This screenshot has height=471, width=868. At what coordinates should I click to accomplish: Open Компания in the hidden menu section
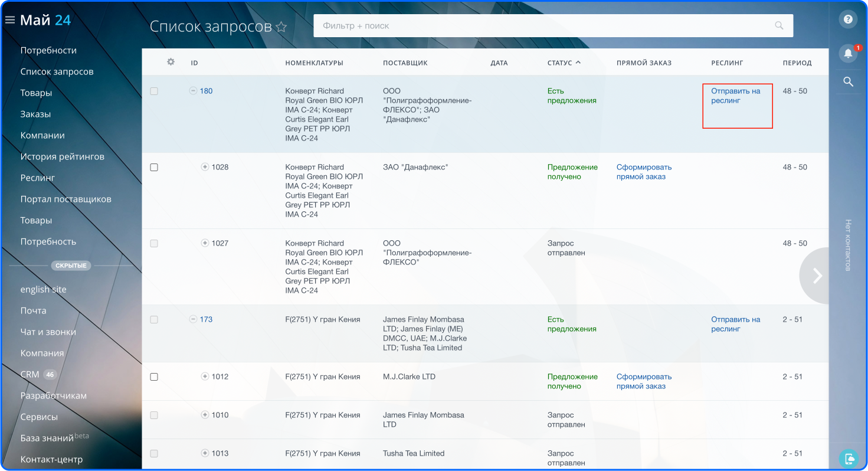click(x=42, y=353)
